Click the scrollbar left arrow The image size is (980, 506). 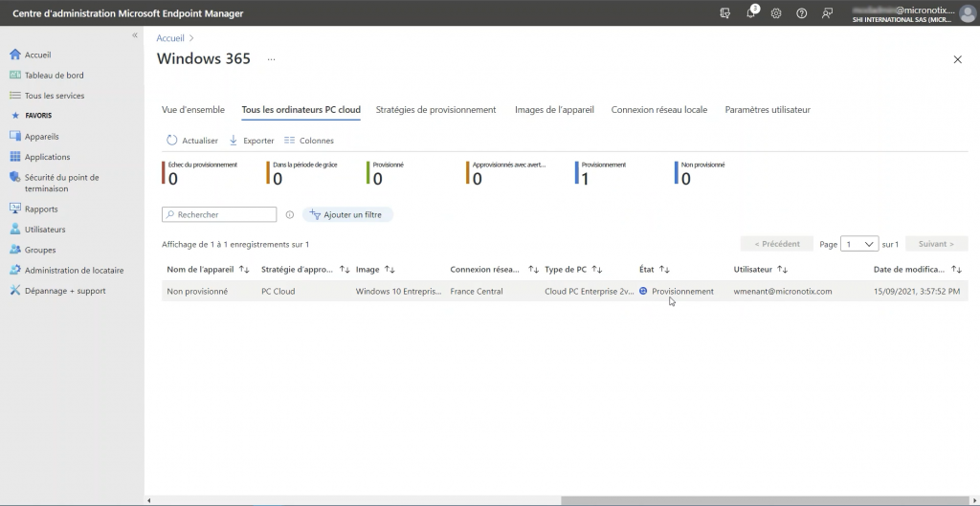[148, 500]
